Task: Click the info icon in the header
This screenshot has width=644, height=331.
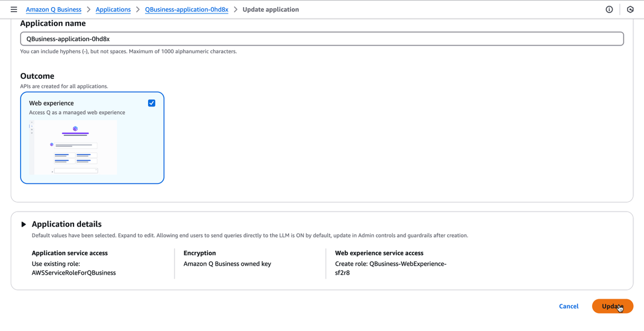Action: click(x=609, y=9)
